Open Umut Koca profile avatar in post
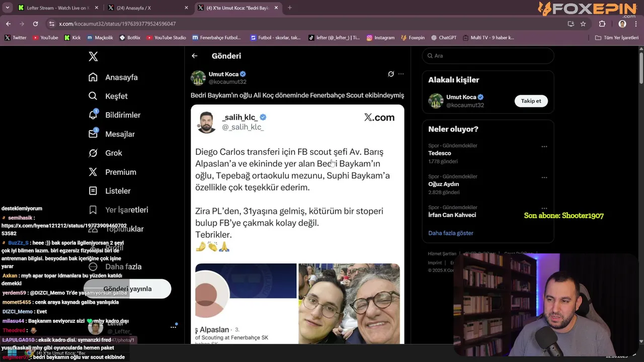This screenshot has height=362, width=644. [198, 78]
